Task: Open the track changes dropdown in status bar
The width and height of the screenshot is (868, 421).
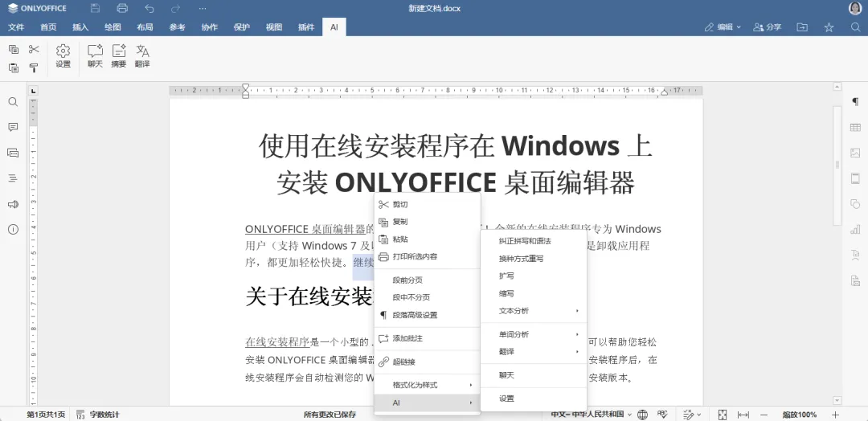Action: click(692, 415)
